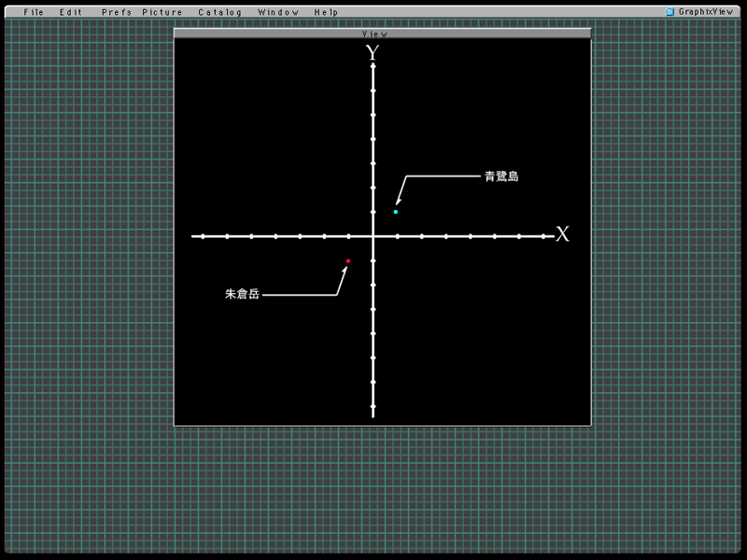Click the X axis label
Image resolution: width=747 pixels, height=560 pixels.
(562, 234)
